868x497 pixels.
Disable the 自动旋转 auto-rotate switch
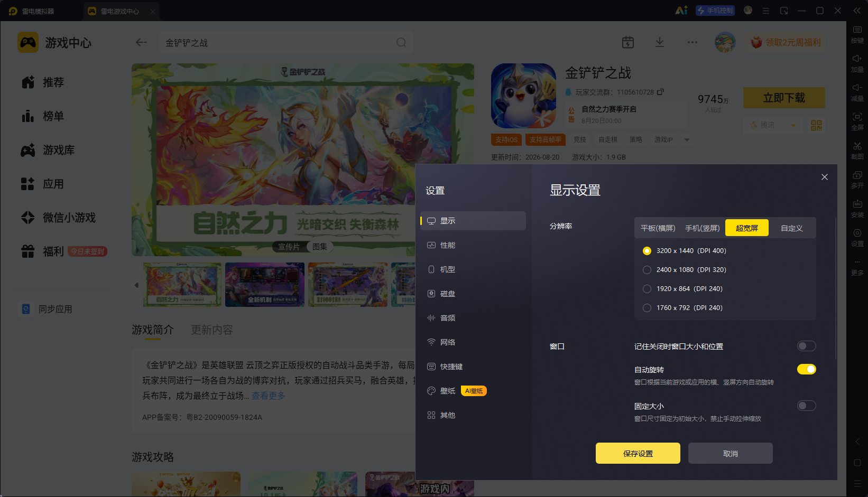807,369
